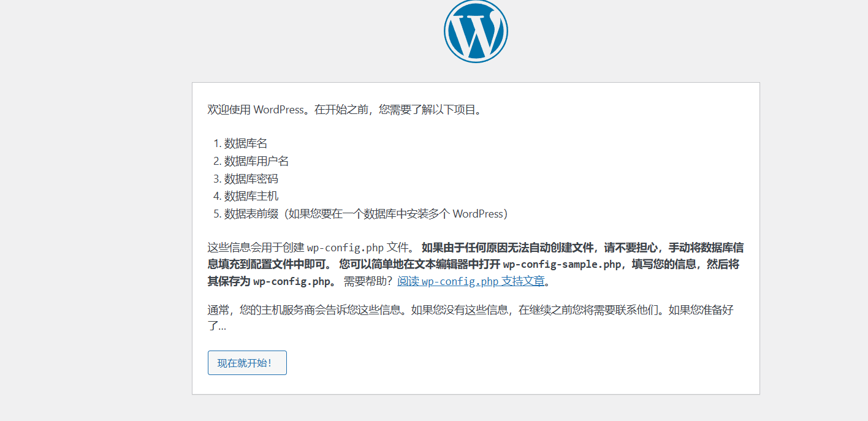This screenshot has width=868, height=421.
Task: Click the list item 数据库名
Action: click(x=246, y=143)
